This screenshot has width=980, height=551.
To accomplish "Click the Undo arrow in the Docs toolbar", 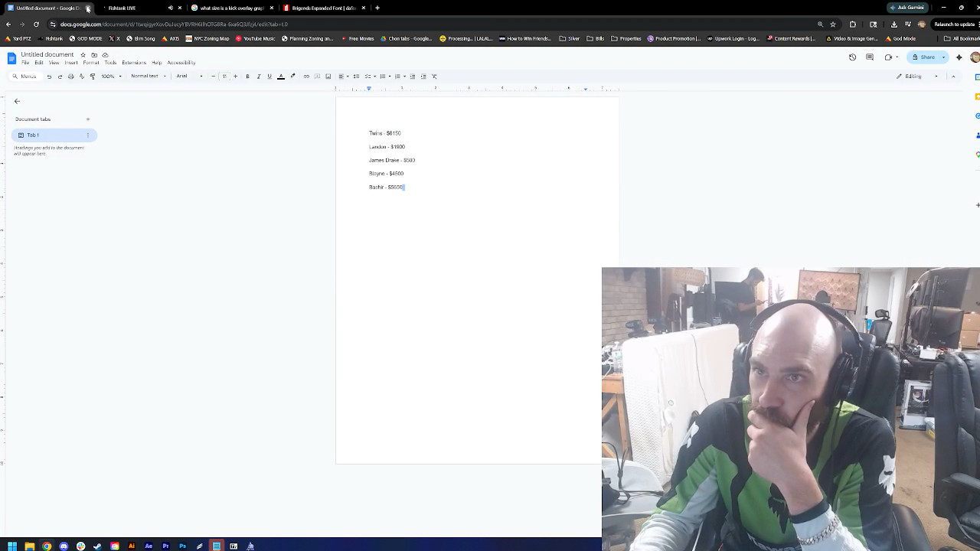I will [x=49, y=77].
